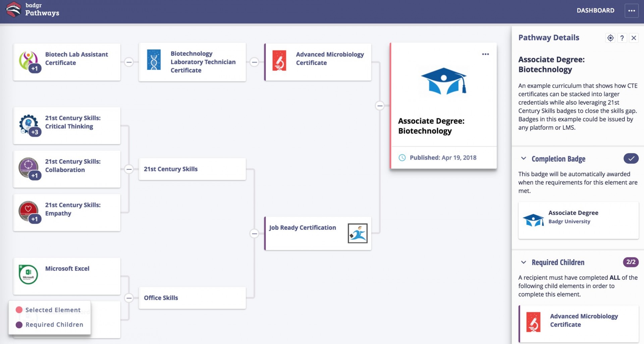Click the locate-target icon in Pathway Details
The image size is (644, 344).
tap(610, 38)
